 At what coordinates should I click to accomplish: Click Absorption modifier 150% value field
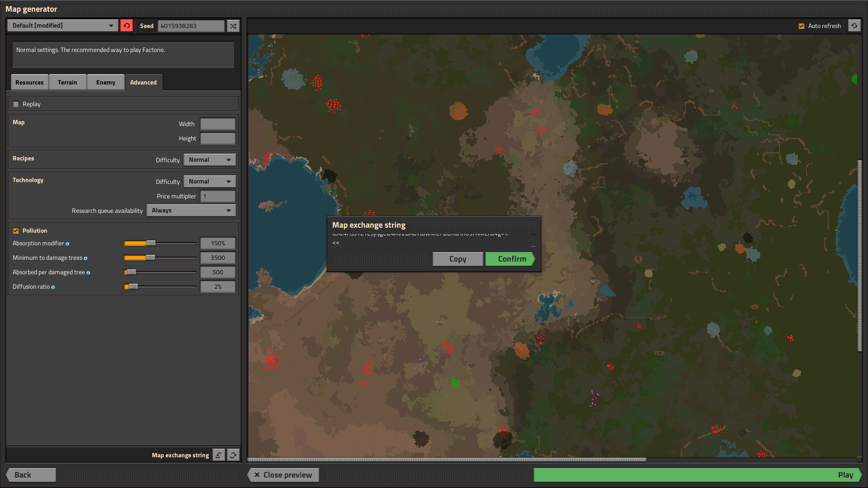(218, 244)
